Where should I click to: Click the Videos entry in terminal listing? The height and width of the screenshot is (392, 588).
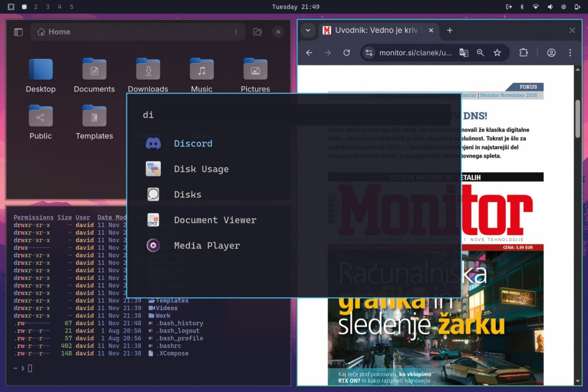pyautogui.click(x=163, y=308)
